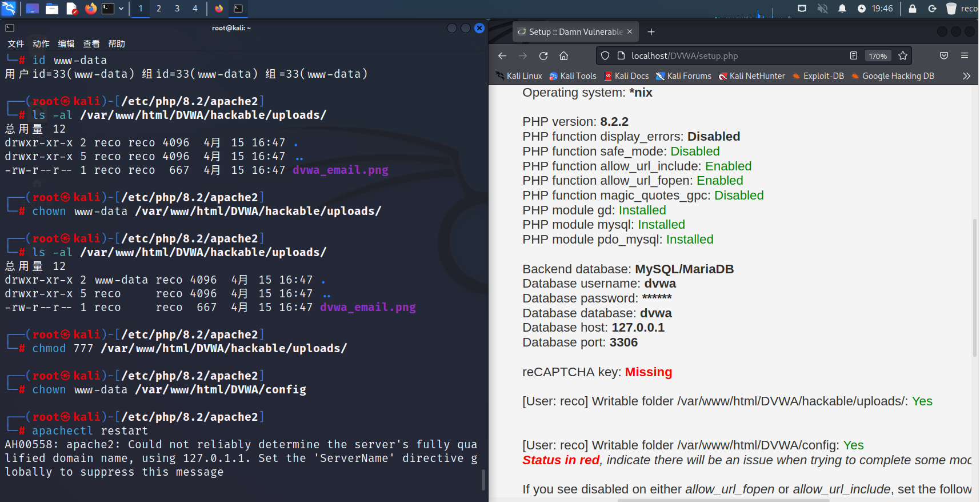The image size is (980, 502).
Task: Launch terminal emulator from the panel
Action: pyautogui.click(x=108, y=9)
